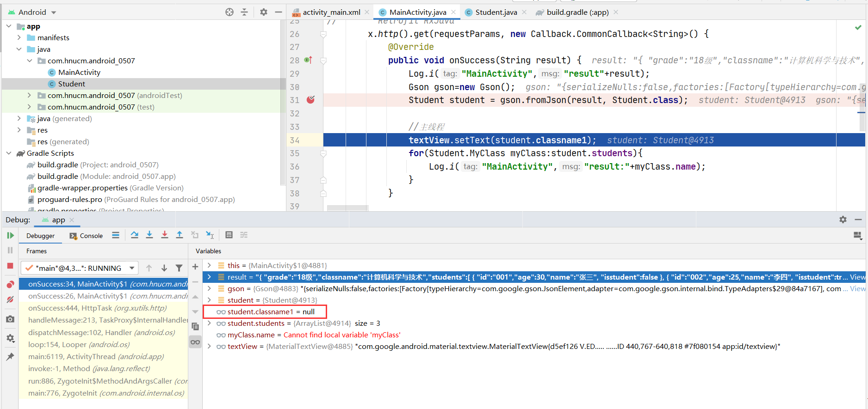Expand com.hnucm.android_0507 (androidTest) package
This screenshot has width=868, height=409.
coord(29,95)
